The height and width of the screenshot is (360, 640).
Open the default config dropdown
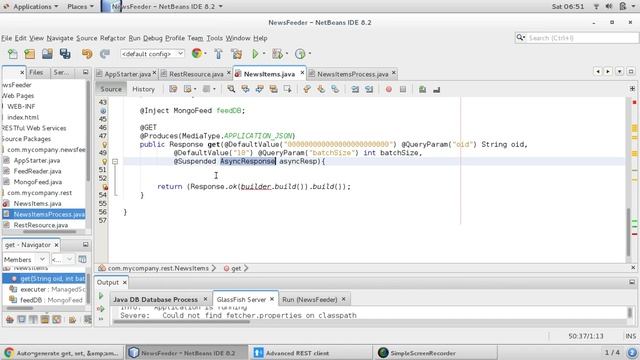tap(152, 53)
